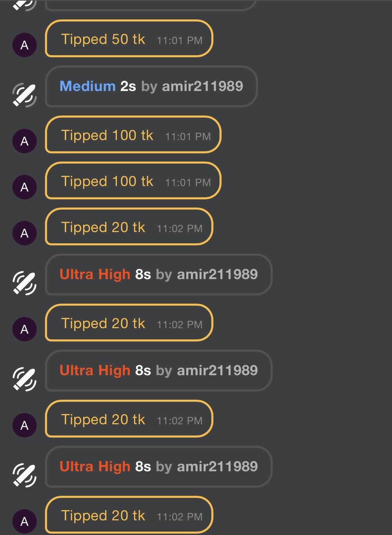
Task: Open the avatar beside the bottom-most Tipped 20 tk
Action: 25,521
